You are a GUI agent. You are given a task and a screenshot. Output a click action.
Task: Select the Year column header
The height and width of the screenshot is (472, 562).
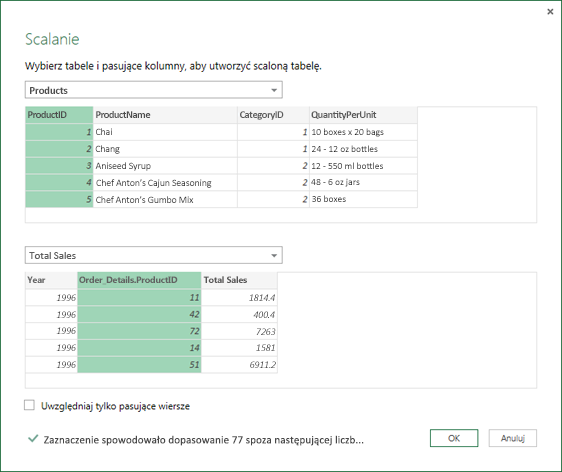pos(52,280)
